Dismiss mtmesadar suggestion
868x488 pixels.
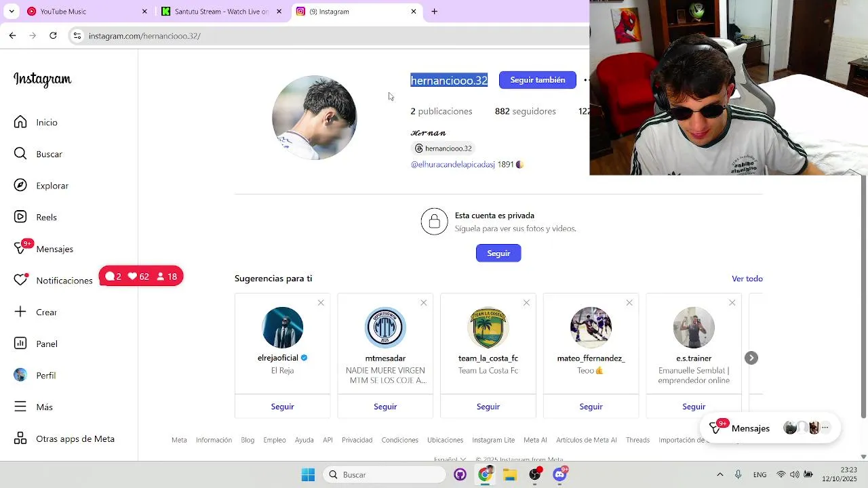(424, 302)
